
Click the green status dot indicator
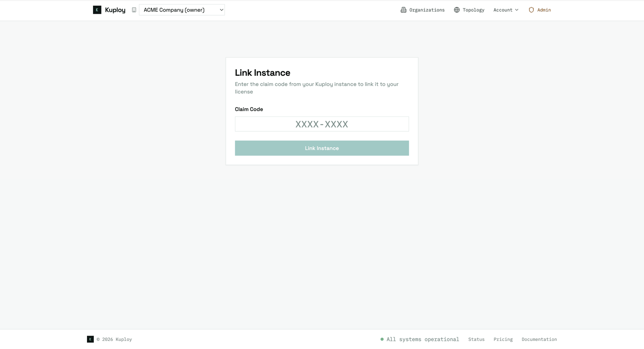[x=382, y=339]
